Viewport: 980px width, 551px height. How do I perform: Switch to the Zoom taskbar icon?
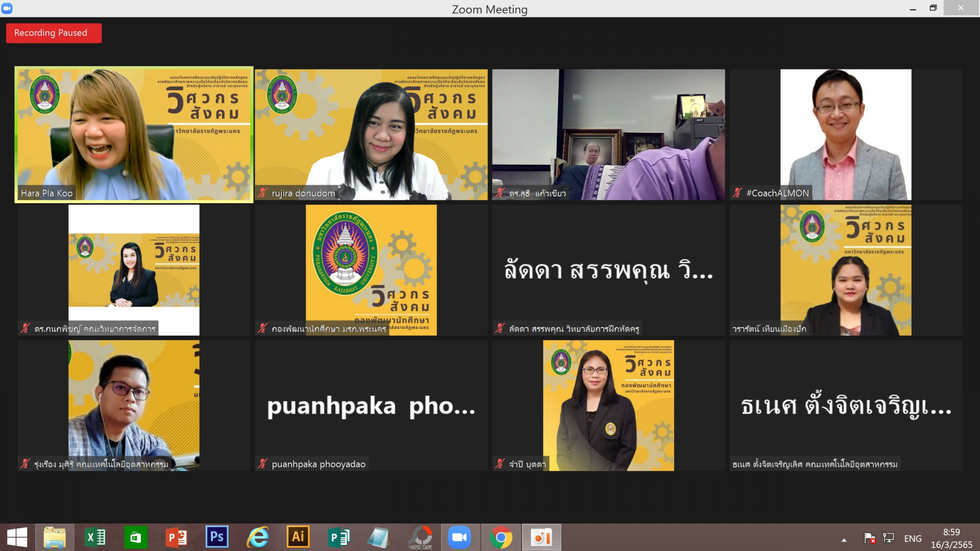coord(459,537)
